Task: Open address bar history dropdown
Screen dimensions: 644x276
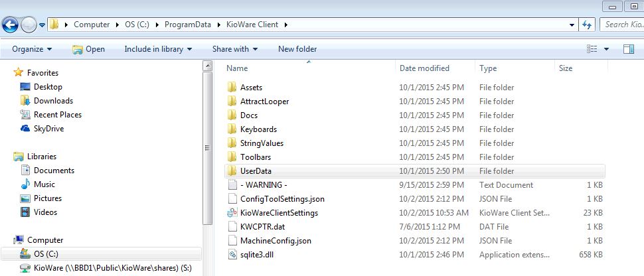Action: click(x=572, y=25)
